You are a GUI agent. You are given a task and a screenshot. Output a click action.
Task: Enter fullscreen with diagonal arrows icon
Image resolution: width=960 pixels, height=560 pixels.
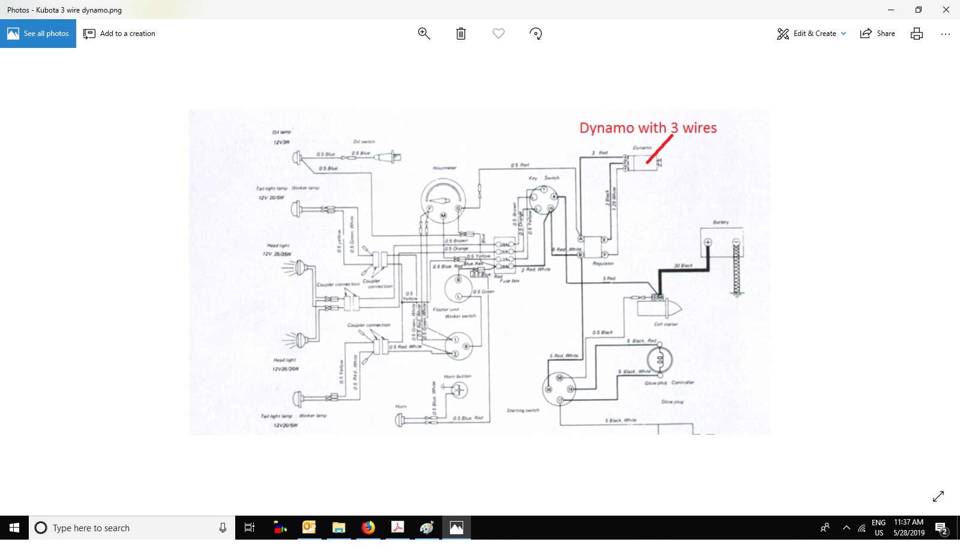click(x=938, y=496)
